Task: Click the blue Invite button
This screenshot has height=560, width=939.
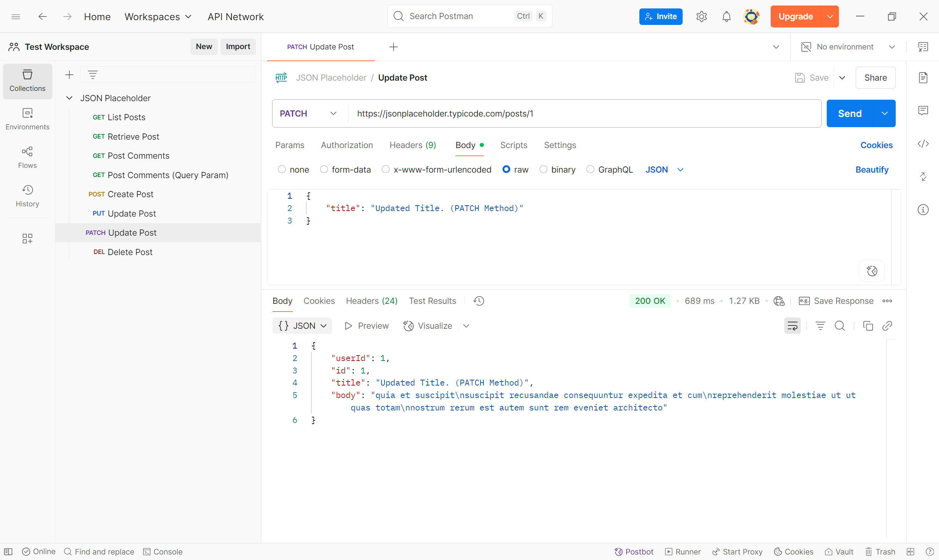Action: pos(661,16)
